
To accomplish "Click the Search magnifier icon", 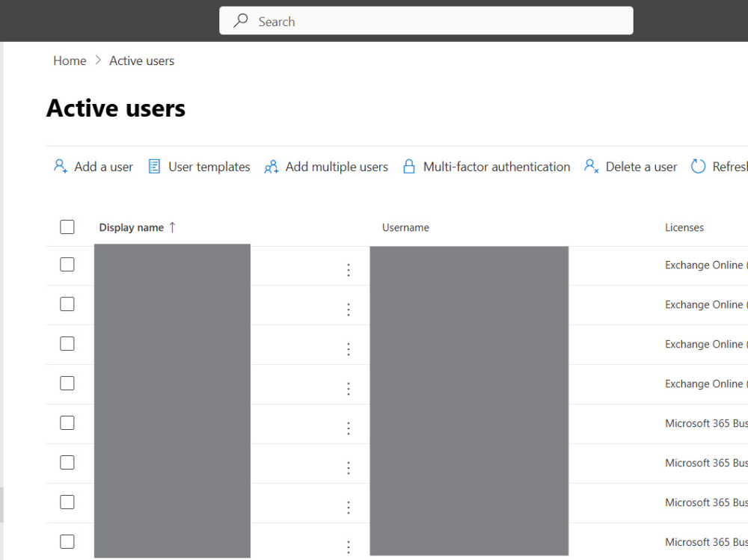I will click(240, 20).
